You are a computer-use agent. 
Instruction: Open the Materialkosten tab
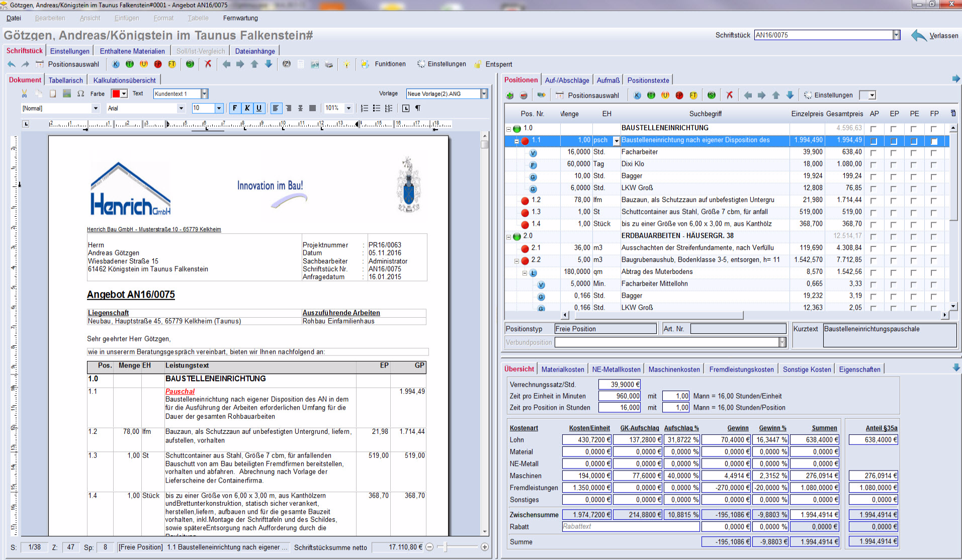(563, 369)
